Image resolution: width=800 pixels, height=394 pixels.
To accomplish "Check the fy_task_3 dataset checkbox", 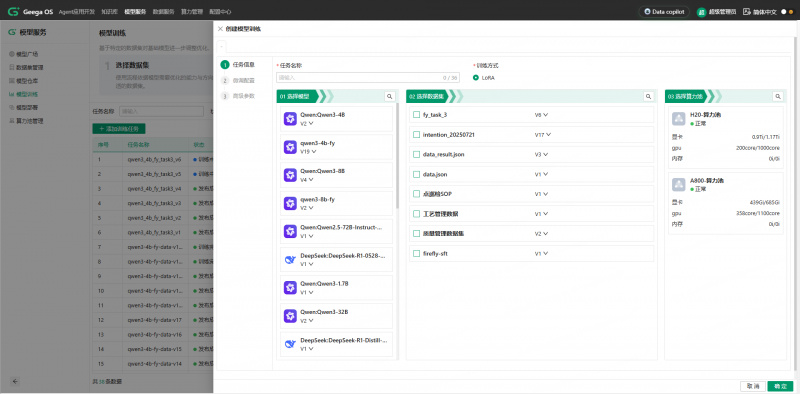I will (x=416, y=115).
